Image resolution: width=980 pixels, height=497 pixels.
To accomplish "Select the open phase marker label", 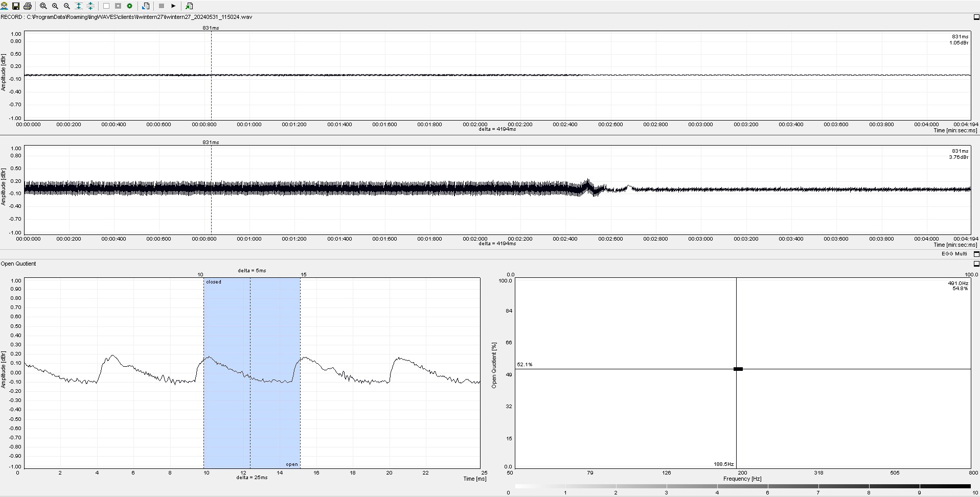I will (x=292, y=464).
